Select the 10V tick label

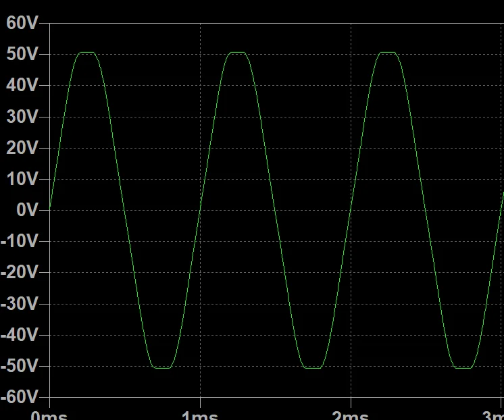tap(22, 179)
